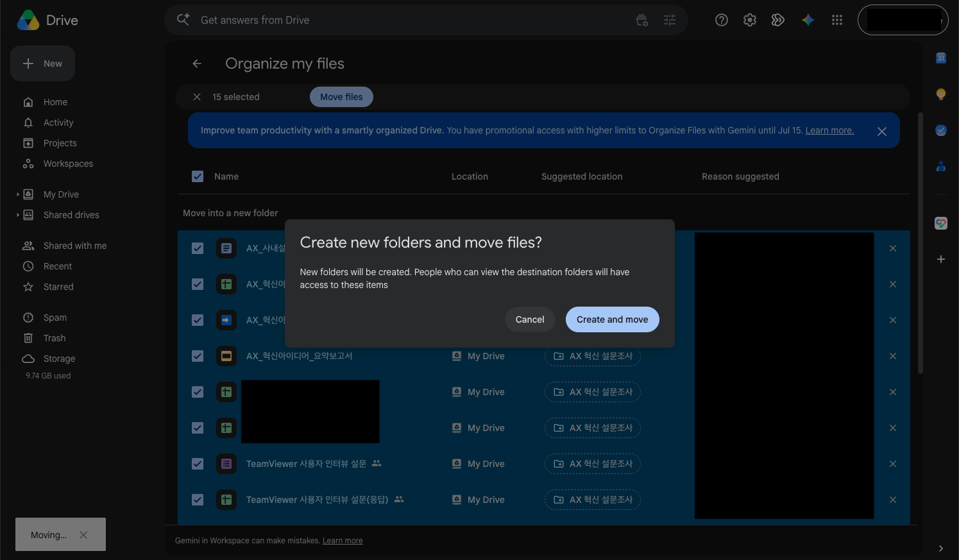Click the Google Drive logo
The width and height of the screenshot is (959, 560).
28,21
